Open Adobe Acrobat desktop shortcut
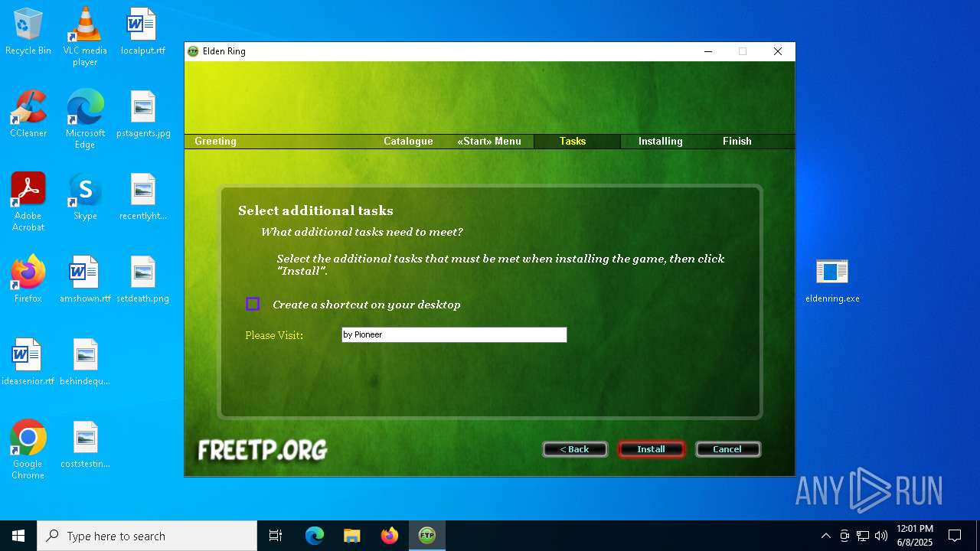 tap(28, 202)
